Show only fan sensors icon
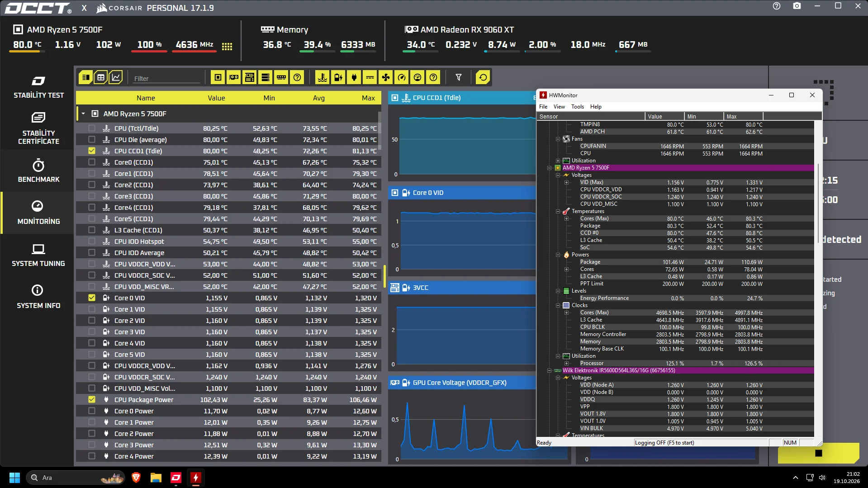Viewport: 868px width, 488px height. click(386, 77)
